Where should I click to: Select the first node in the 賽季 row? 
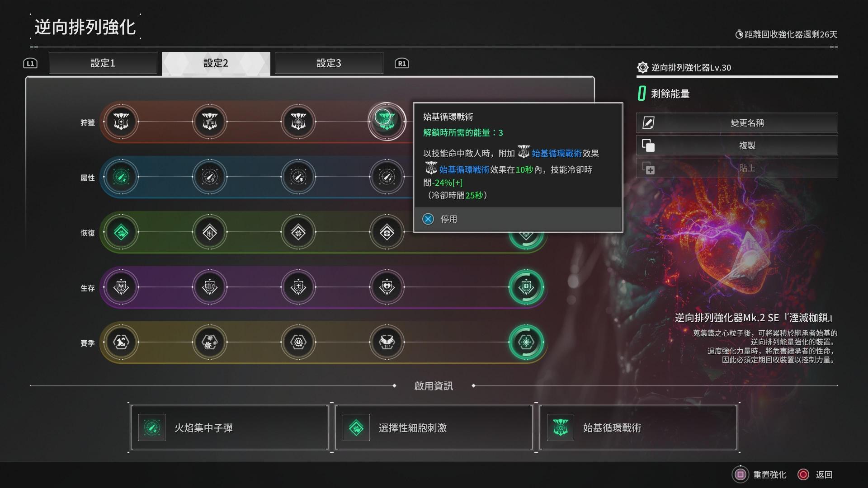pyautogui.click(x=121, y=342)
